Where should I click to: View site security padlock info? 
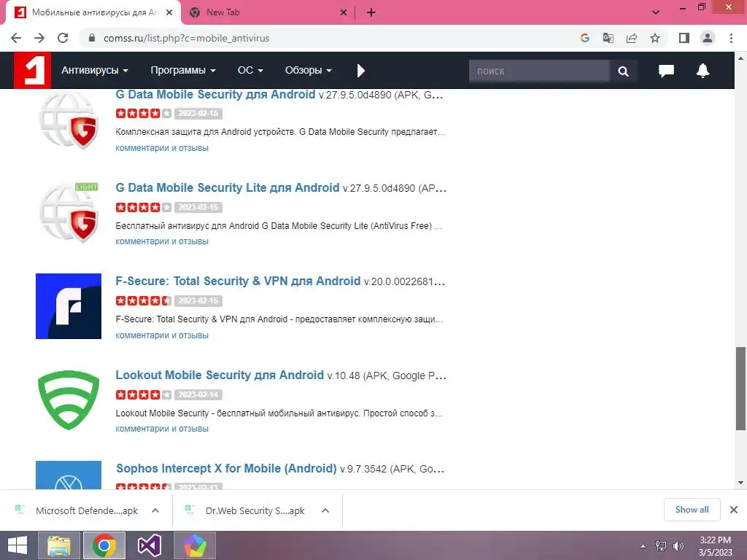(x=92, y=38)
